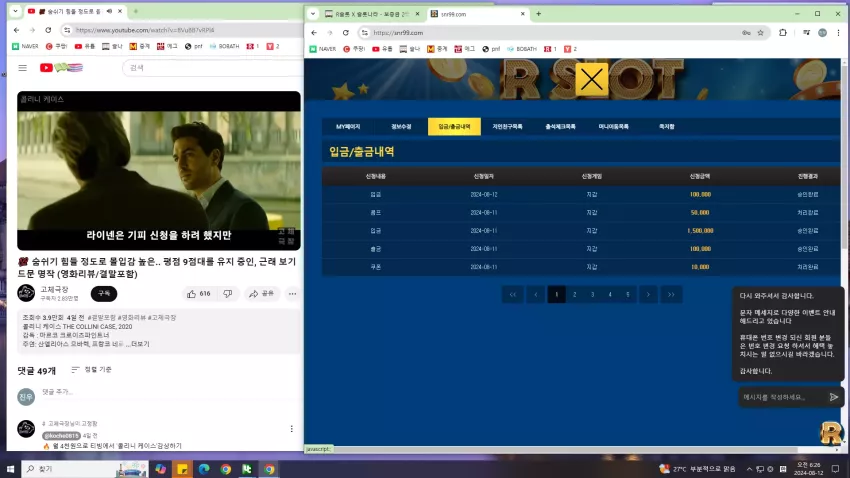Close the YouTube browser tab
This screenshot has width=850, height=478.
(x=120, y=11)
